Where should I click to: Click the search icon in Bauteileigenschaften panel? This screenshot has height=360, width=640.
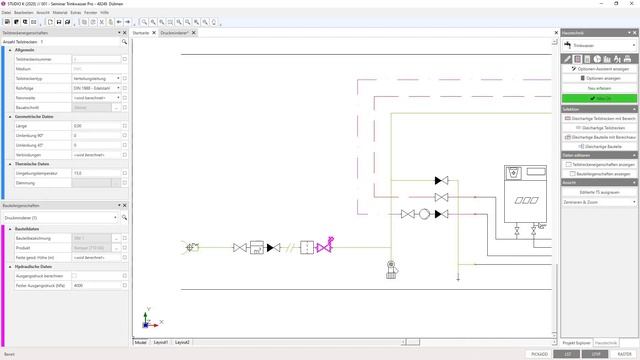(x=124, y=218)
